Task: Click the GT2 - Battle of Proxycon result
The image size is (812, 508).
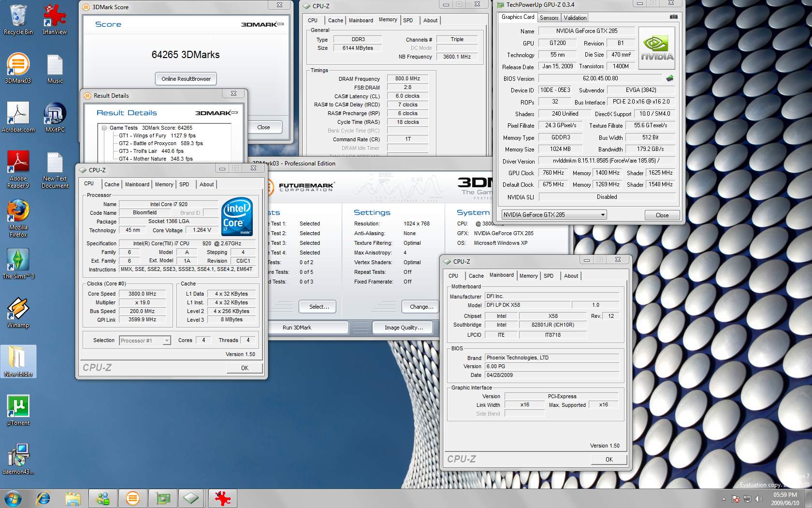Action: [x=161, y=143]
